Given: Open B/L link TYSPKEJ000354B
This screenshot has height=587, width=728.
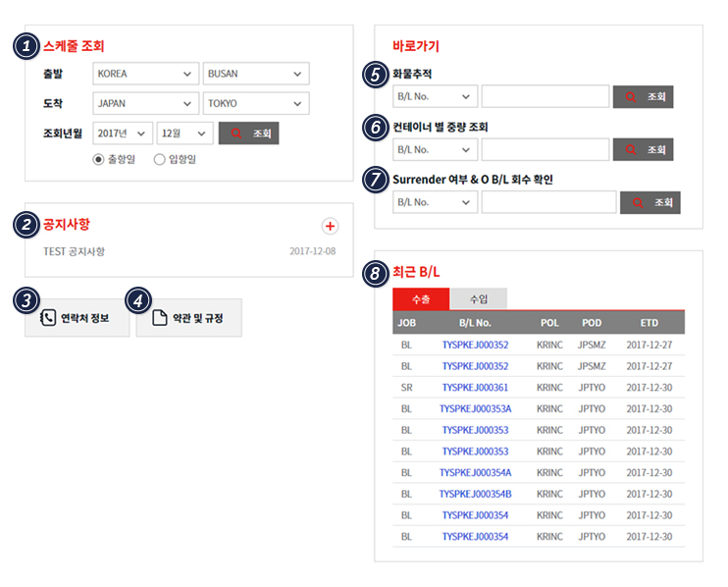Looking at the screenshot, I should (x=475, y=494).
